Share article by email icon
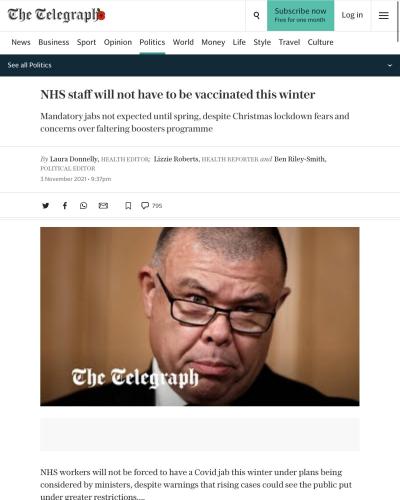This screenshot has height=500, width=400. click(x=103, y=206)
